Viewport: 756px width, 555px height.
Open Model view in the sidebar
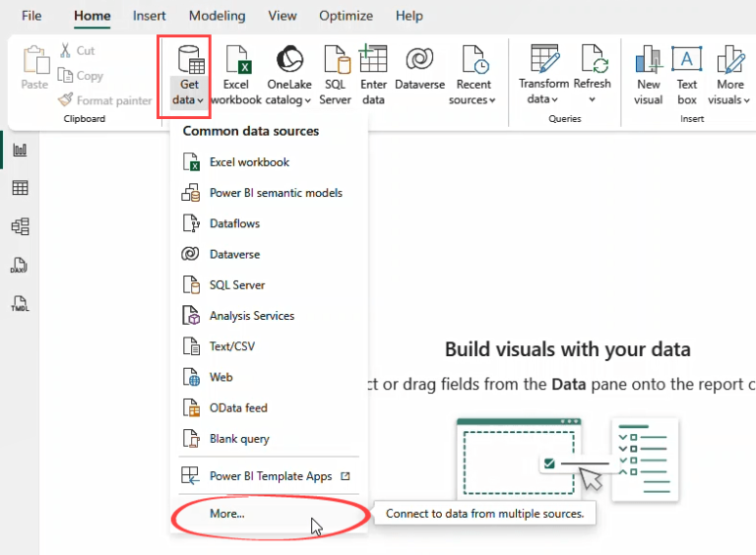tap(20, 226)
